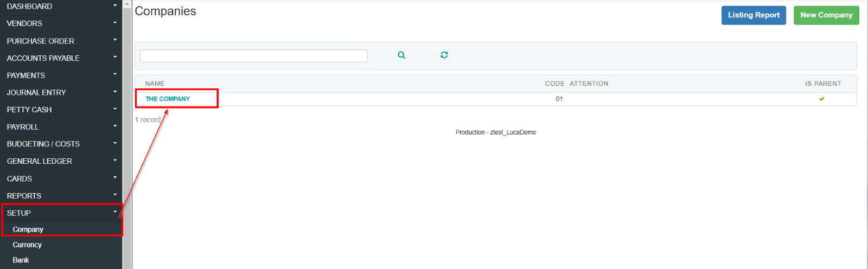Click the Companies page heading
The image size is (868, 269).
click(165, 11)
